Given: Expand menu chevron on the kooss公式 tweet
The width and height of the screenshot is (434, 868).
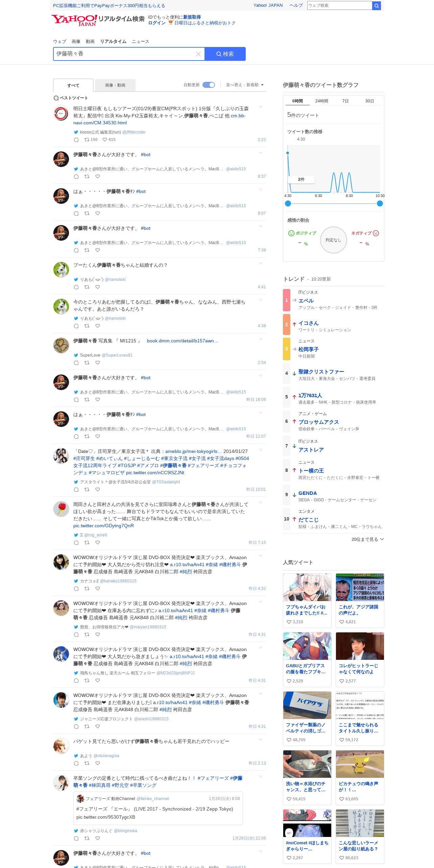Looking at the screenshot, I should (261, 107).
